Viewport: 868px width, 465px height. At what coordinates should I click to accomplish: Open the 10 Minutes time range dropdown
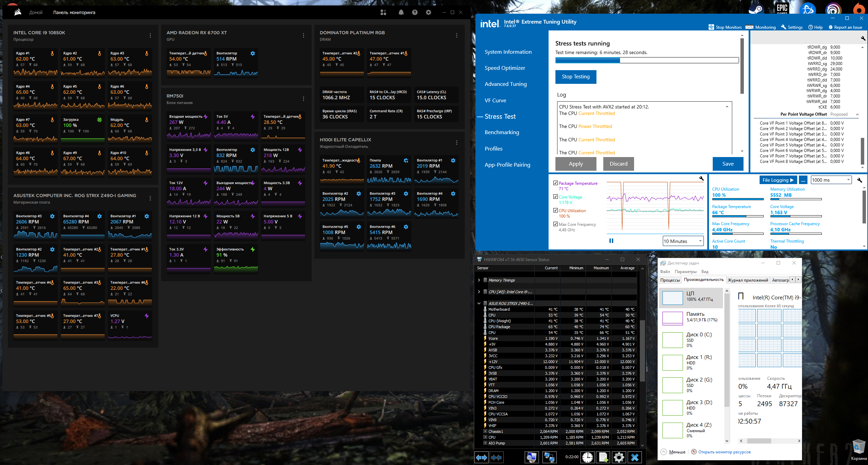(x=683, y=241)
